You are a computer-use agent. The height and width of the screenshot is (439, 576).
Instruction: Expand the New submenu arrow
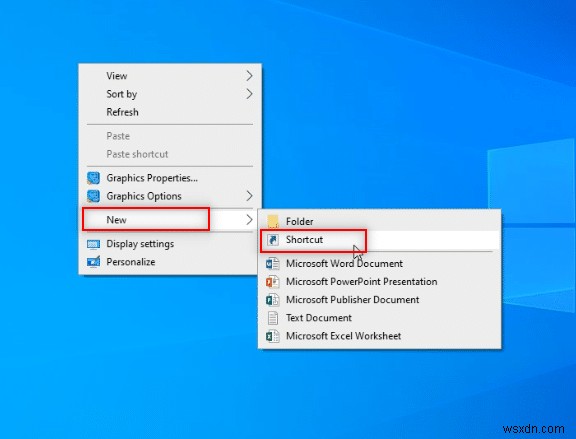(249, 220)
